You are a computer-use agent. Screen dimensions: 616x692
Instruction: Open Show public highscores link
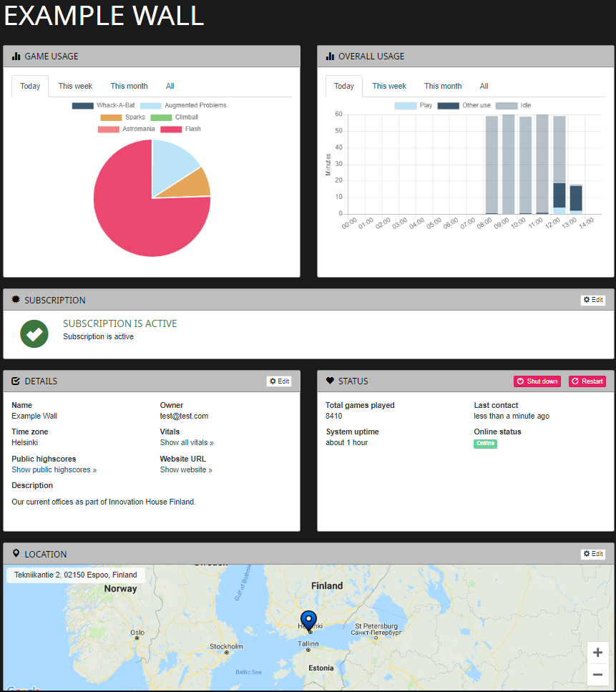click(54, 469)
